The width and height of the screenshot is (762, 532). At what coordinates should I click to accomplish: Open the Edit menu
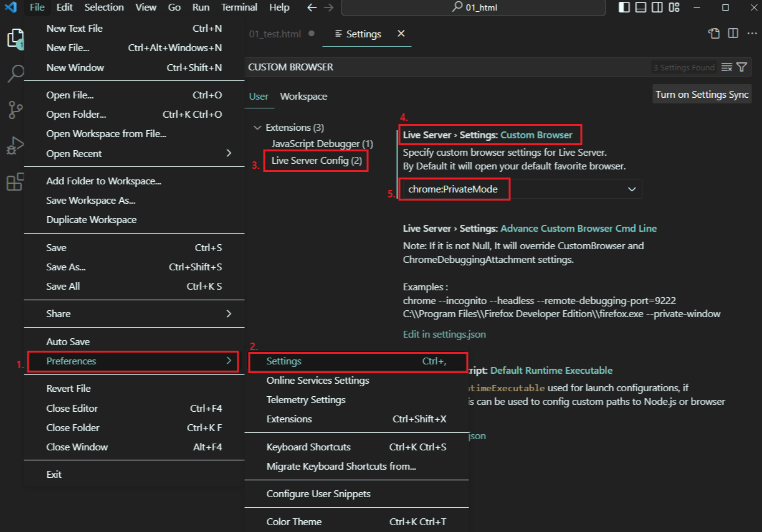64,7
